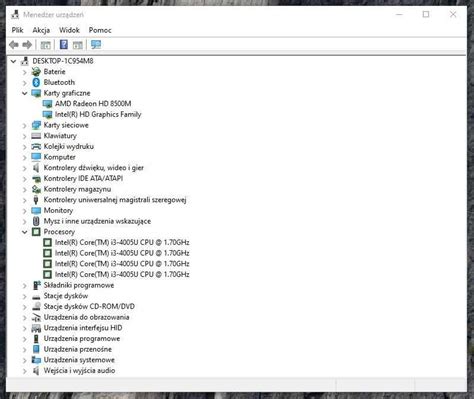Screen dimensions: 474x399
Task: Collapse the DESKTOP-1C954M8 root node
Action: coord(13,61)
